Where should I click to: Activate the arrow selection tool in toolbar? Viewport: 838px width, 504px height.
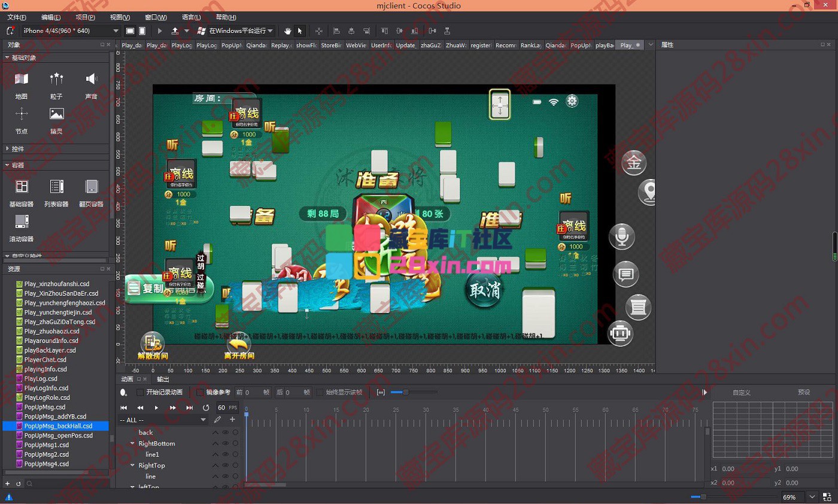pos(300,31)
